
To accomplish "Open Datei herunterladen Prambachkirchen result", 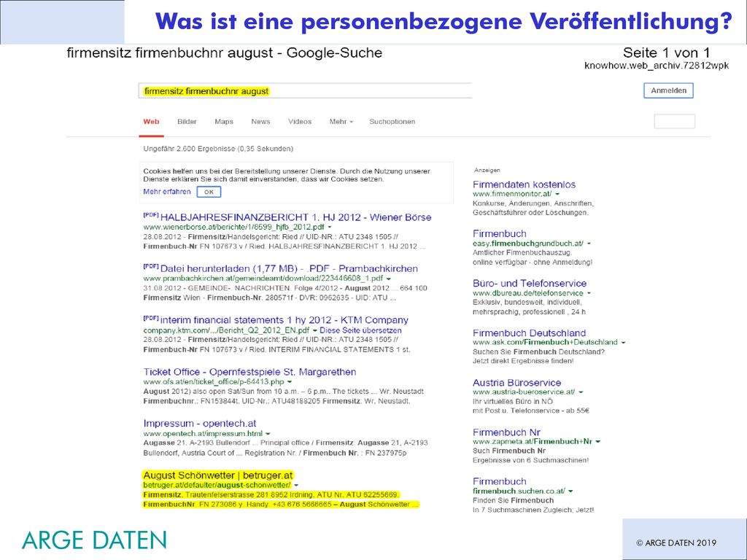I will coord(289,268).
